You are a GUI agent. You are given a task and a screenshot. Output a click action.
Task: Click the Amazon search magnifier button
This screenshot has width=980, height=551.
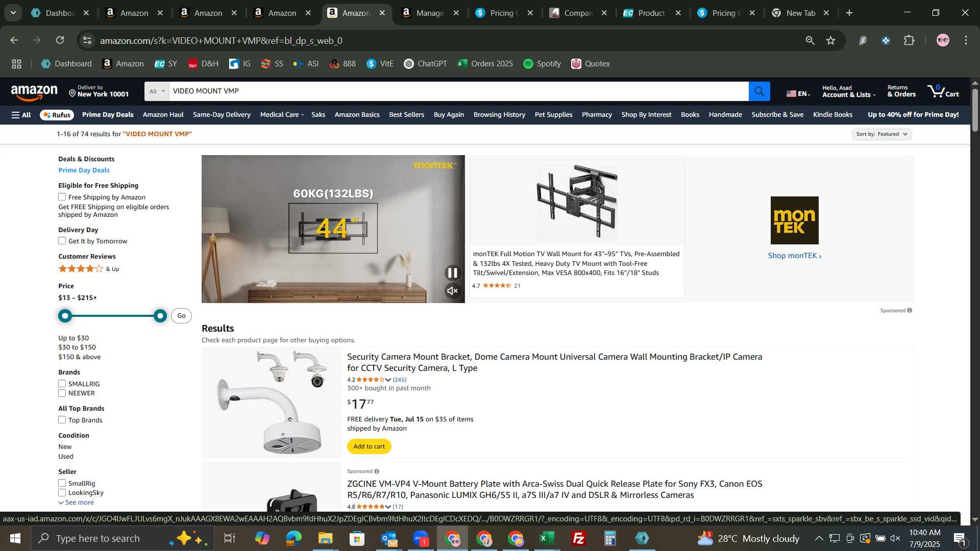click(x=759, y=91)
